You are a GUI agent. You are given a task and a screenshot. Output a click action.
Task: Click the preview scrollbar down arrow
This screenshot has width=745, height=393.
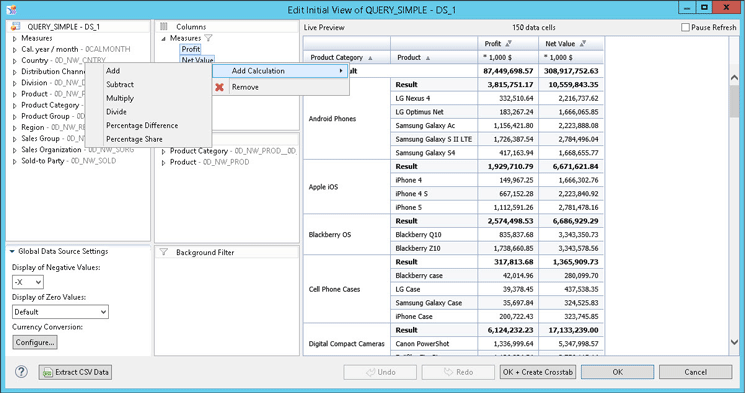tap(734, 342)
